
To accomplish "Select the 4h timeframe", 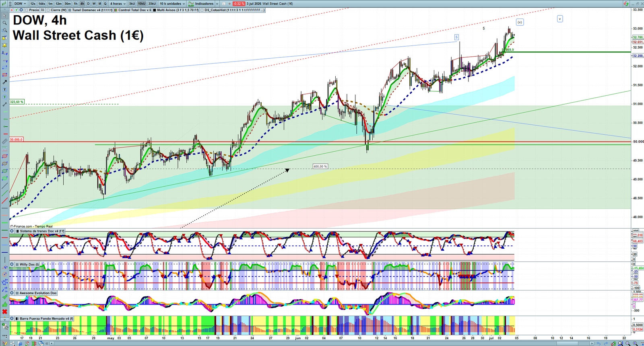I will (82, 4).
